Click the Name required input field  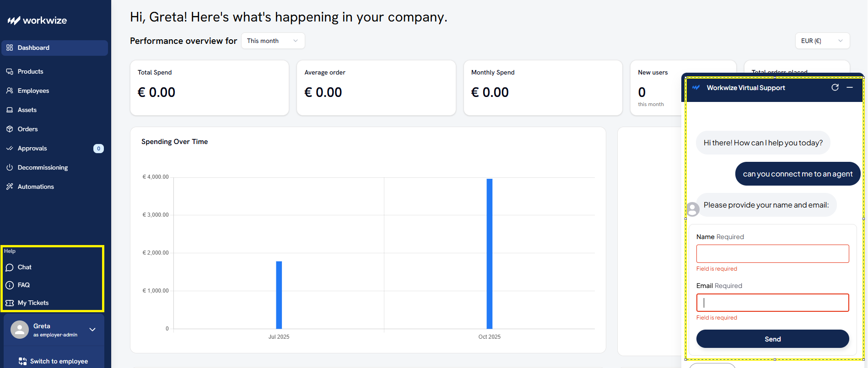pyautogui.click(x=772, y=254)
